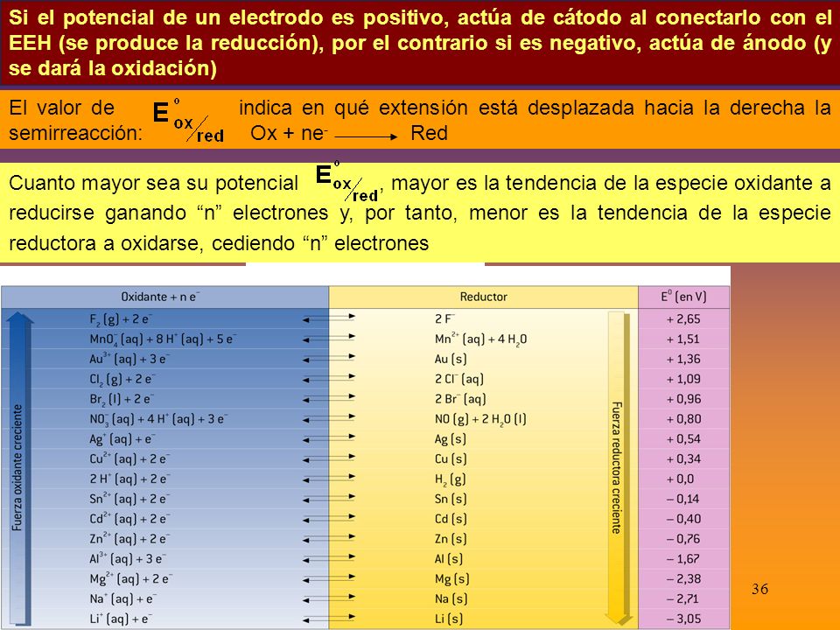The width and height of the screenshot is (840, 630).
Task: Pick the '+ 0,0' potential value
Action: click(680, 479)
